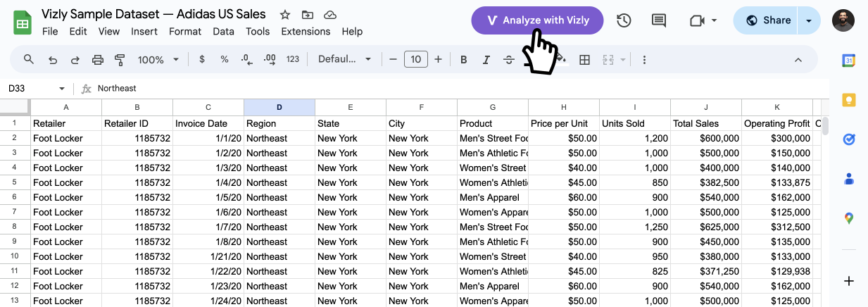Expand the Share options arrow
Viewport: 868px width, 307px height.
(x=809, y=20)
